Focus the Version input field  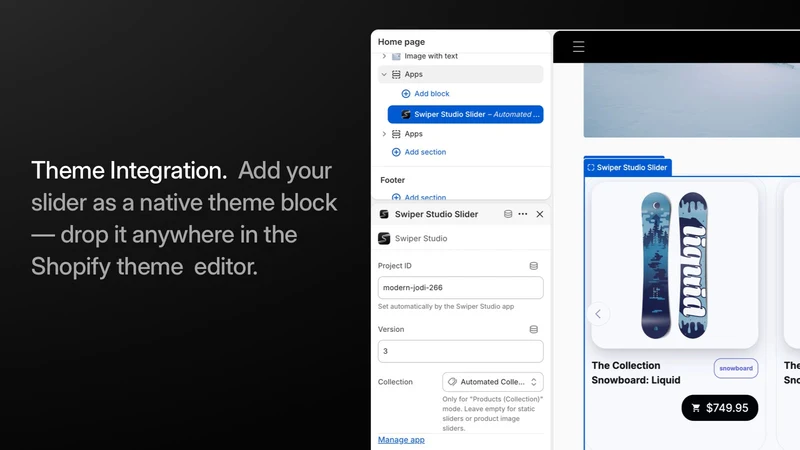click(x=460, y=352)
